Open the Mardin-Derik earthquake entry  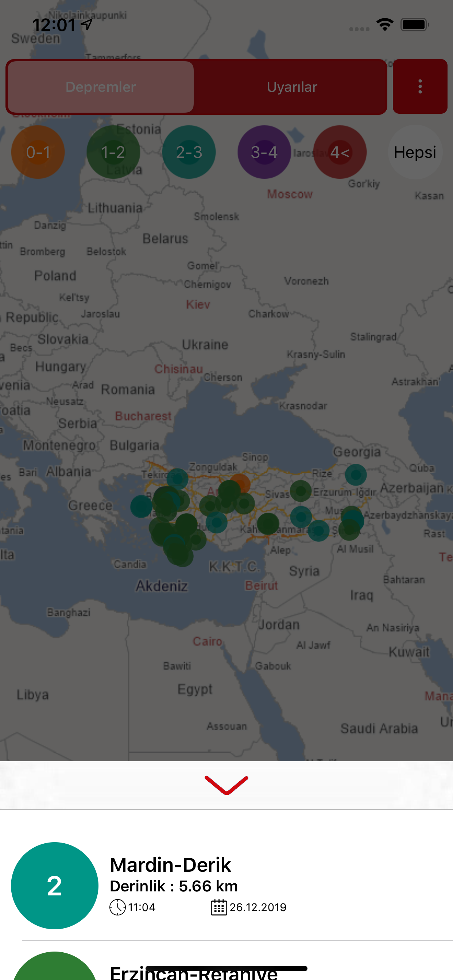[226, 886]
